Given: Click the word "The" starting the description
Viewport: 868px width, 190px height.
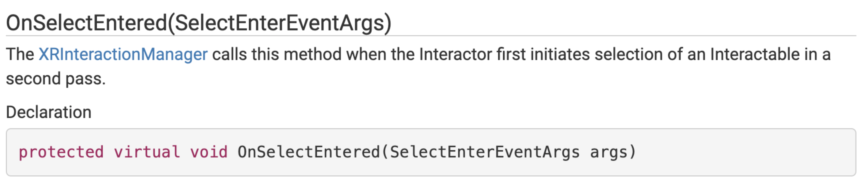Looking at the screenshot, I should coord(20,55).
